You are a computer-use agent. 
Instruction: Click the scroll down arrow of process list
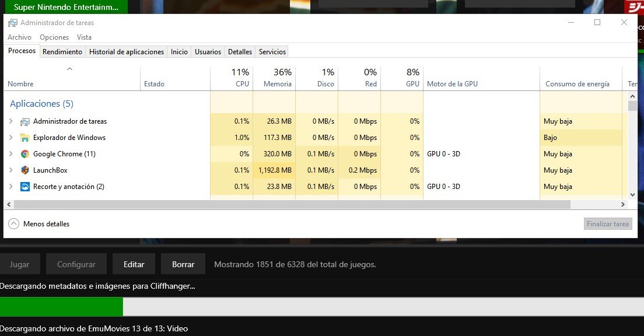(x=632, y=195)
